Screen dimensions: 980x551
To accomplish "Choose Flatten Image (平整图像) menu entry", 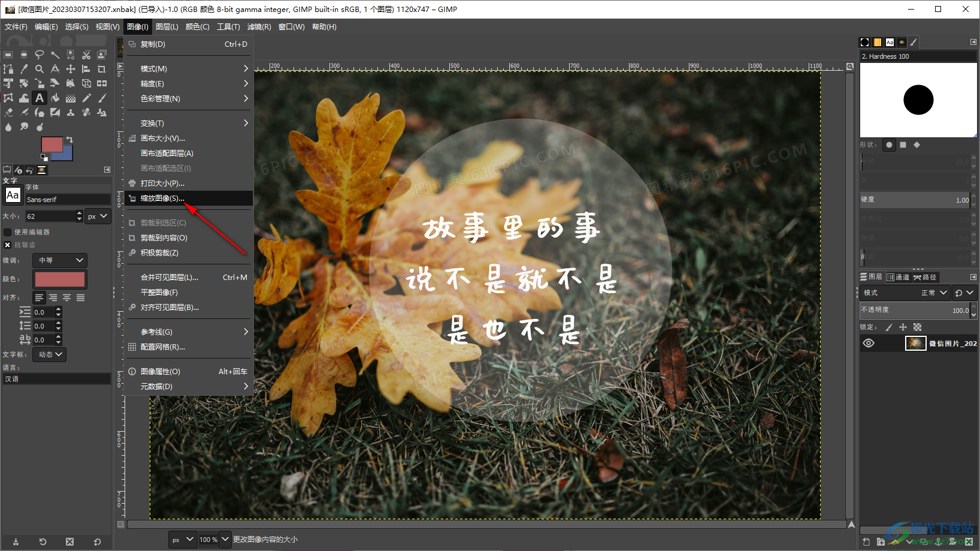I will (188, 293).
